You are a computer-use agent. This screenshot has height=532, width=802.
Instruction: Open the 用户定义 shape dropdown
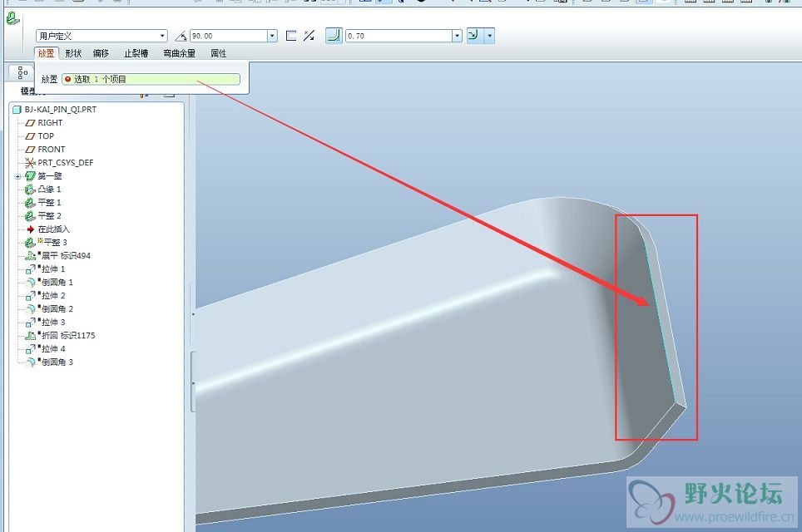pyautogui.click(x=162, y=36)
